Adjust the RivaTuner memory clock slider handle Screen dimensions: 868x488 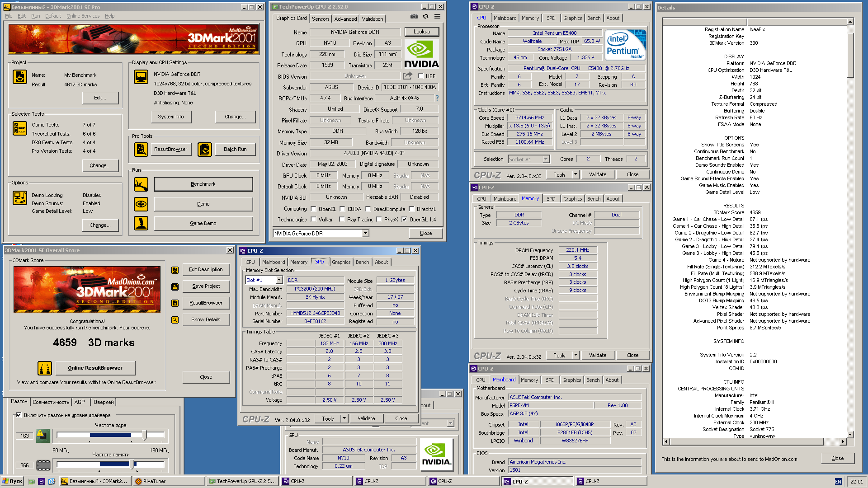tap(132, 464)
